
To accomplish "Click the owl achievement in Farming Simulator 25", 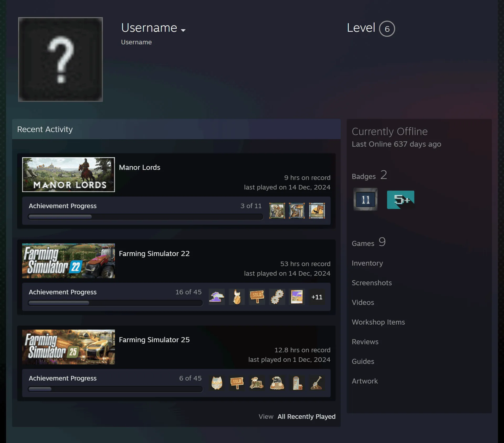I will tap(217, 383).
